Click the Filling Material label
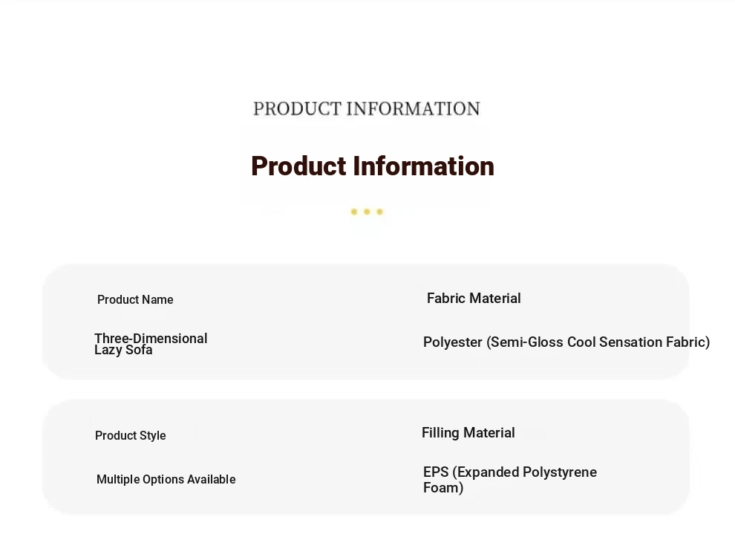 (x=468, y=433)
